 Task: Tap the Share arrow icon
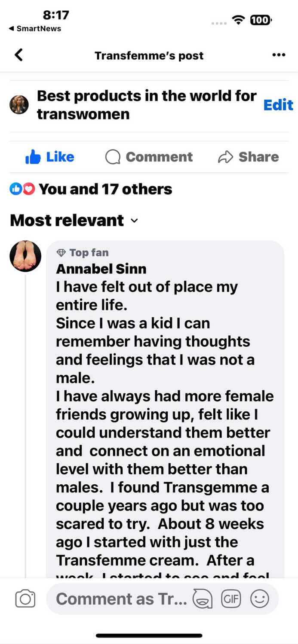click(225, 157)
